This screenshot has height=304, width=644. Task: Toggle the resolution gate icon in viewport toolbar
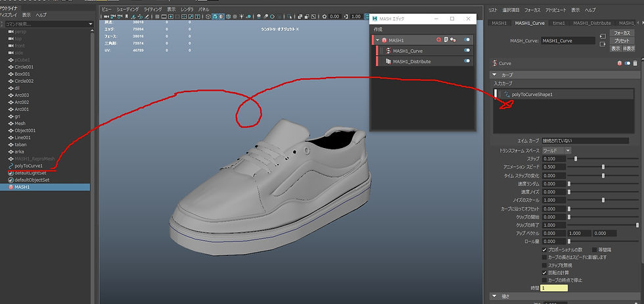click(x=170, y=16)
